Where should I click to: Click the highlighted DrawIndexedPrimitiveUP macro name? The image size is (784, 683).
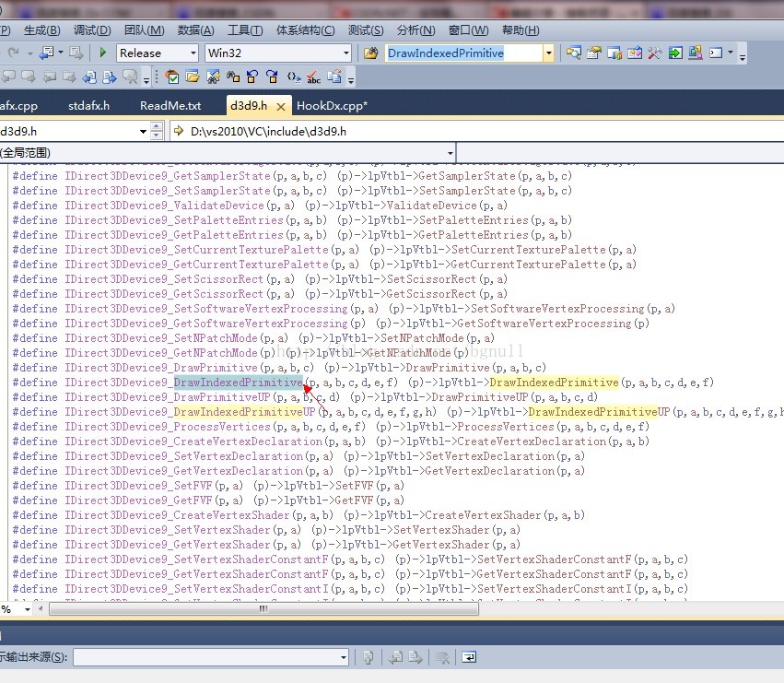click(244, 412)
